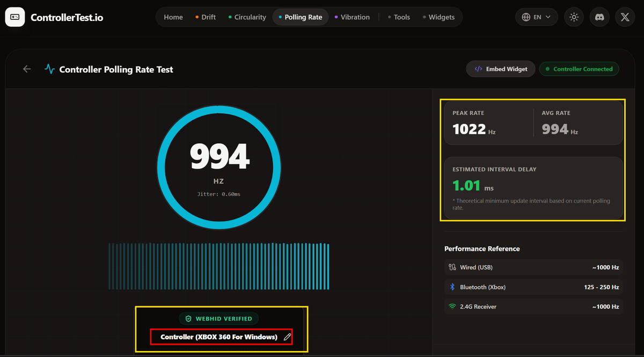Open the Widgets menu
Viewport: 644px width, 357px height.
tap(438, 17)
